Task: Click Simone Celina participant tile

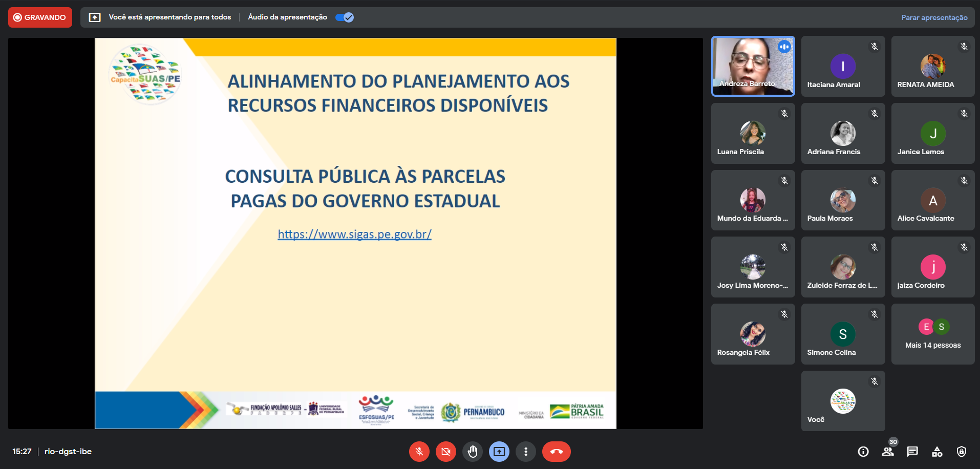Action: pyautogui.click(x=843, y=334)
